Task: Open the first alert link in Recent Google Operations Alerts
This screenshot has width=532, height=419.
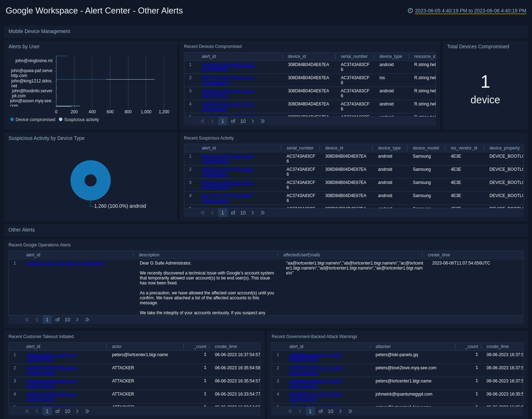Action: [65, 263]
